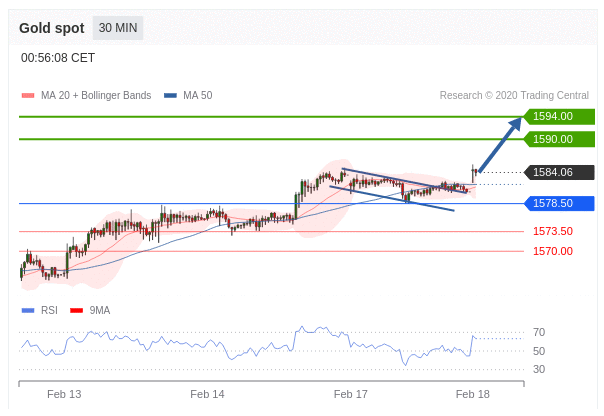Click the 1584.06 current price tag
This screenshot has width=604, height=416.
559,172
